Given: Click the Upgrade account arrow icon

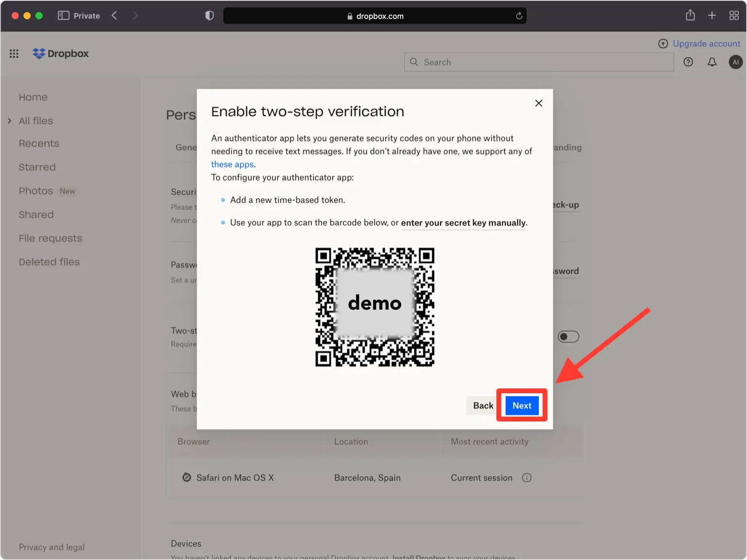Looking at the screenshot, I should click(x=663, y=44).
